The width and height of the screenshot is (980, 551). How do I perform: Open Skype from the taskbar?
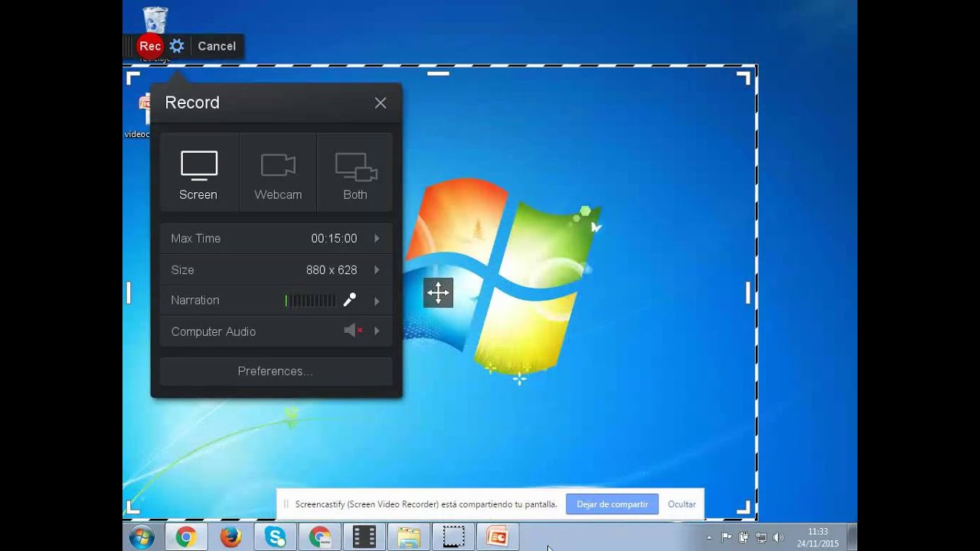tap(276, 537)
